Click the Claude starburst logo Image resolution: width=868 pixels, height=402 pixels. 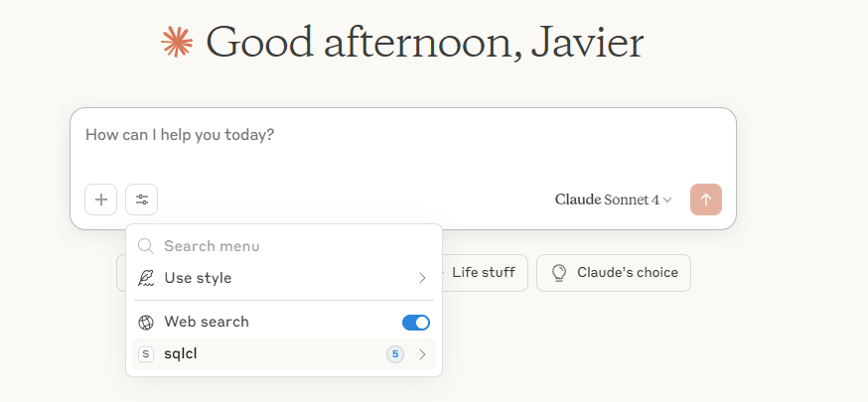(x=177, y=42)
